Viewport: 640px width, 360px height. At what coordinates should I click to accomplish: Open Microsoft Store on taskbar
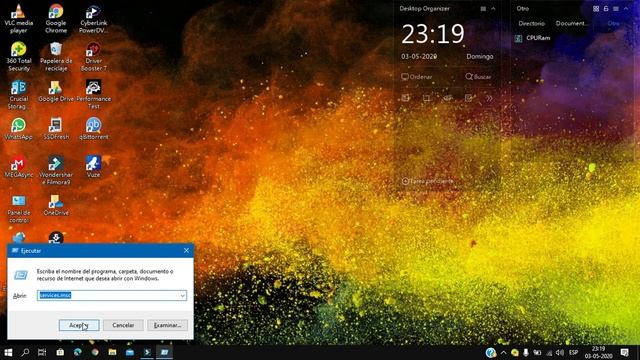tap(60, 352)
